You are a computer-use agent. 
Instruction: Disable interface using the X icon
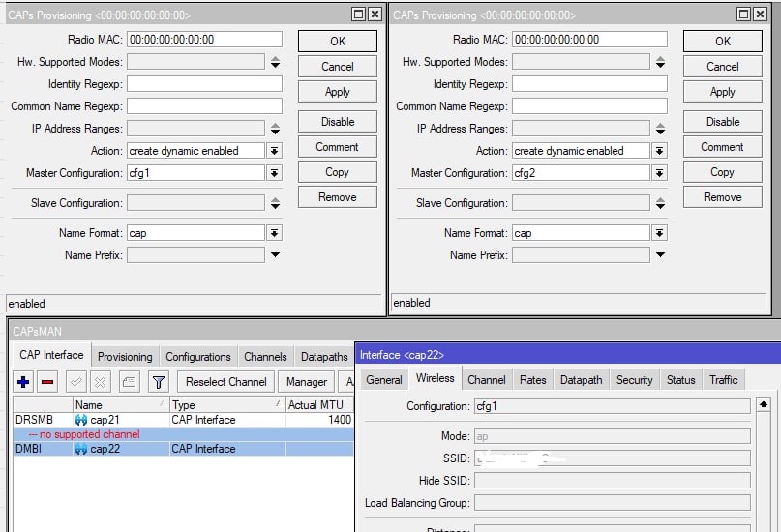(x=100, y=382)
